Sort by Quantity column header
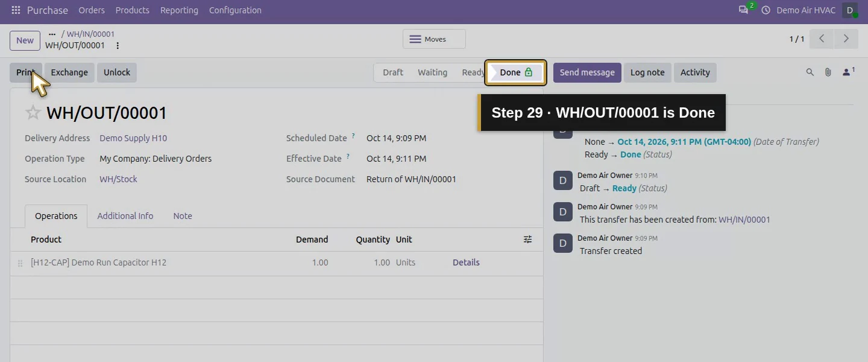Image resolution: width=868 pixels, height=362 pixels. (373, 240)
